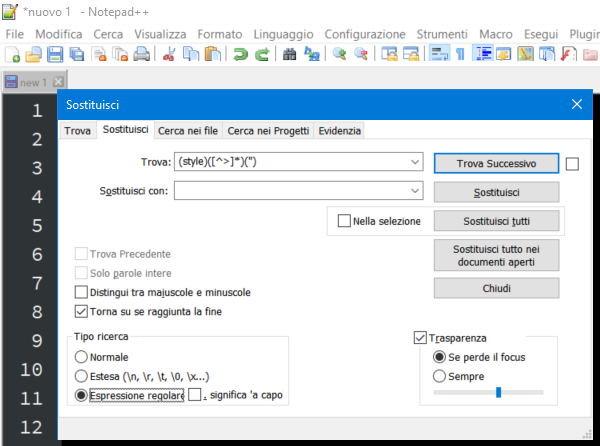Choose the Se perde il focus option
Image resolution: width=600 pixels, height=446 pixels.
(439, 357)
